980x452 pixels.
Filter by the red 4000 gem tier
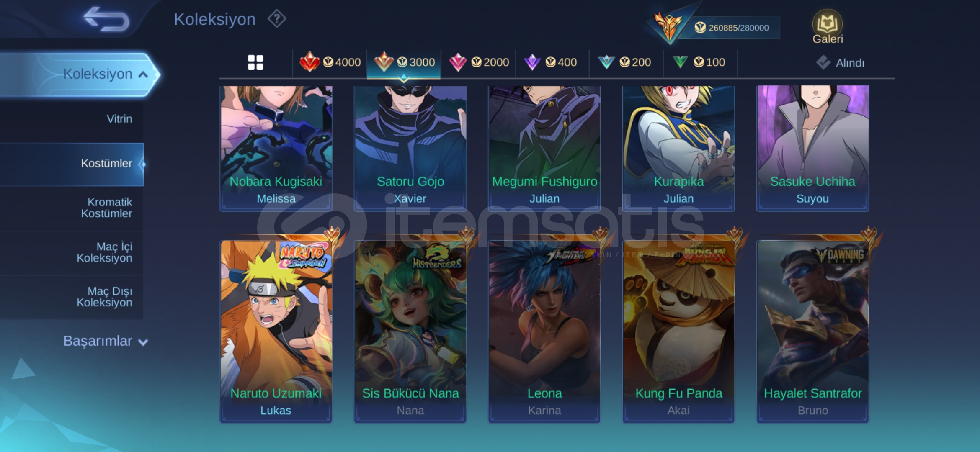click(x=330, y=63)
